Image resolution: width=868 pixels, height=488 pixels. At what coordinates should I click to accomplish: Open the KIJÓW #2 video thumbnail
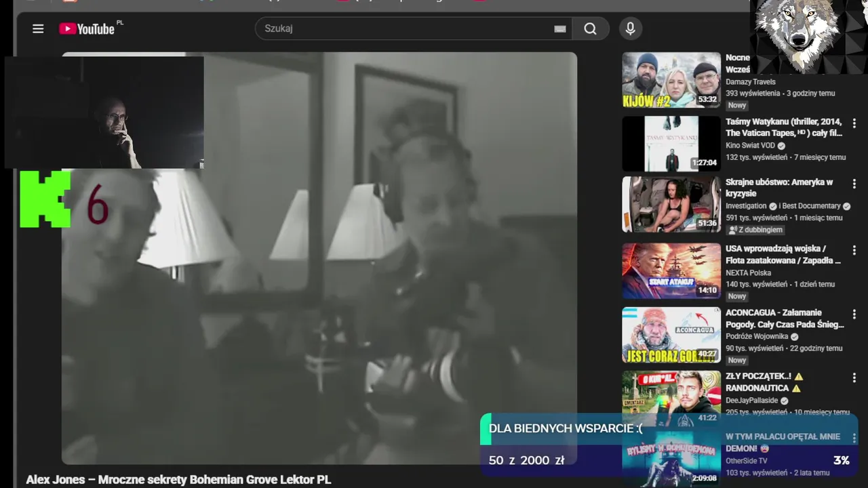click(671, 80)
